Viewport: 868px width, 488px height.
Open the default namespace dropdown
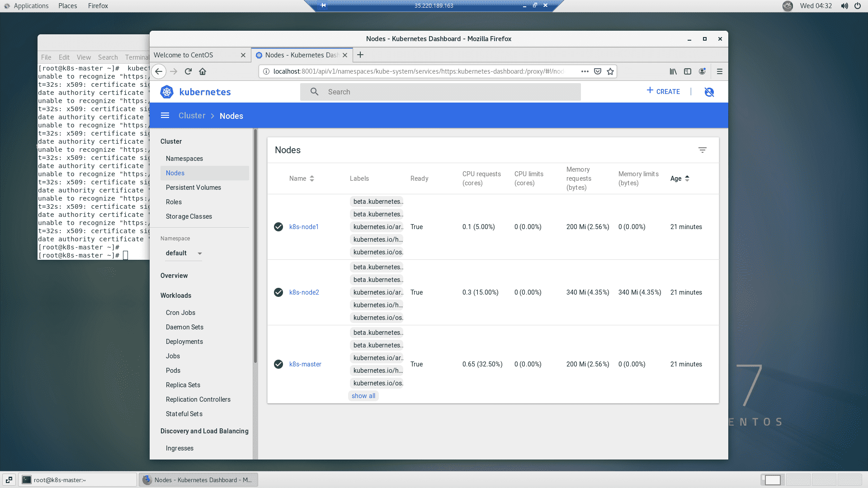(x=184, y=253)
